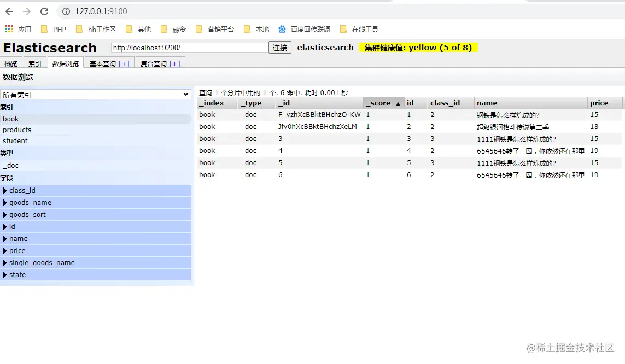The image size is (625, 364).
Task: Sort by the class_id column header
Action: pos(451,103)
